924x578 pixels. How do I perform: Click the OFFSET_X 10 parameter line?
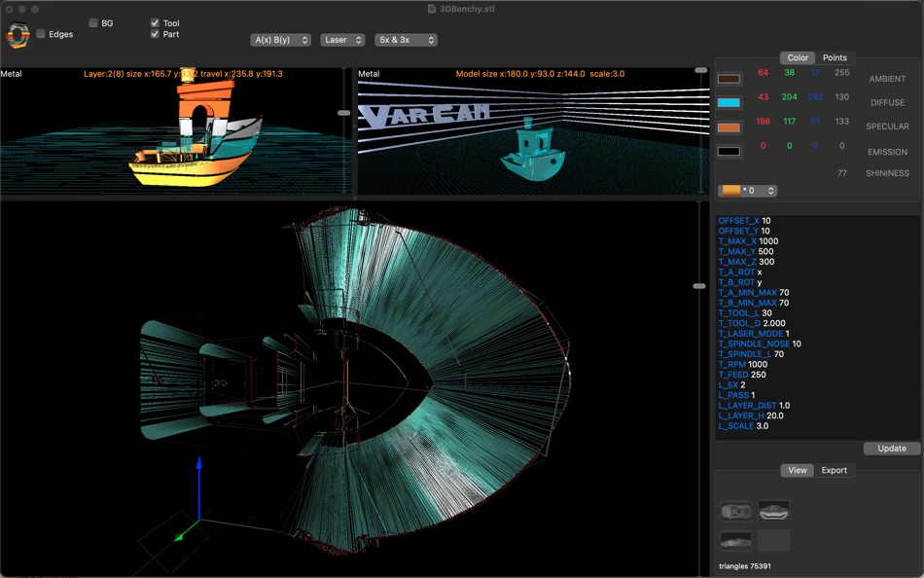pyautogui.click(x=744, y=221)
